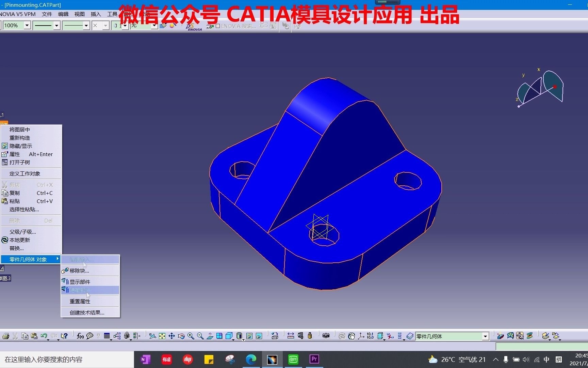The width and height of the screenshot is (588, 368).
Task: Click the Copy icon in bottom toolbar
Action: (x=24, y=336)
